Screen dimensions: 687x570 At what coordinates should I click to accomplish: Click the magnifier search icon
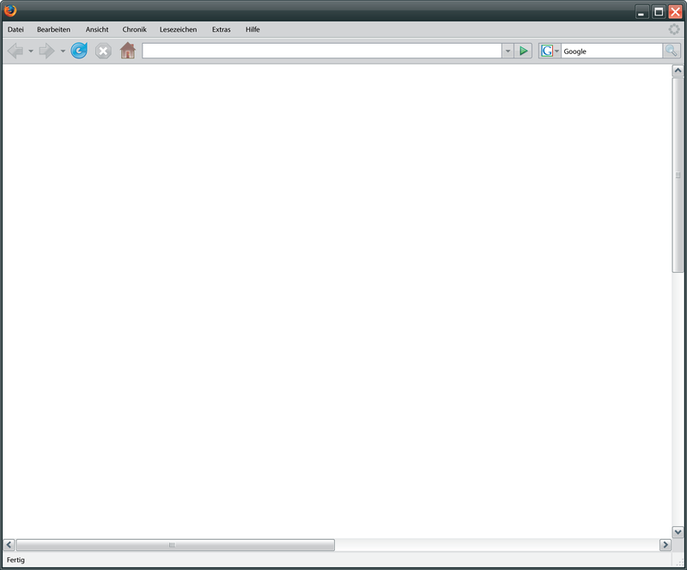click(x=671, y=51)
